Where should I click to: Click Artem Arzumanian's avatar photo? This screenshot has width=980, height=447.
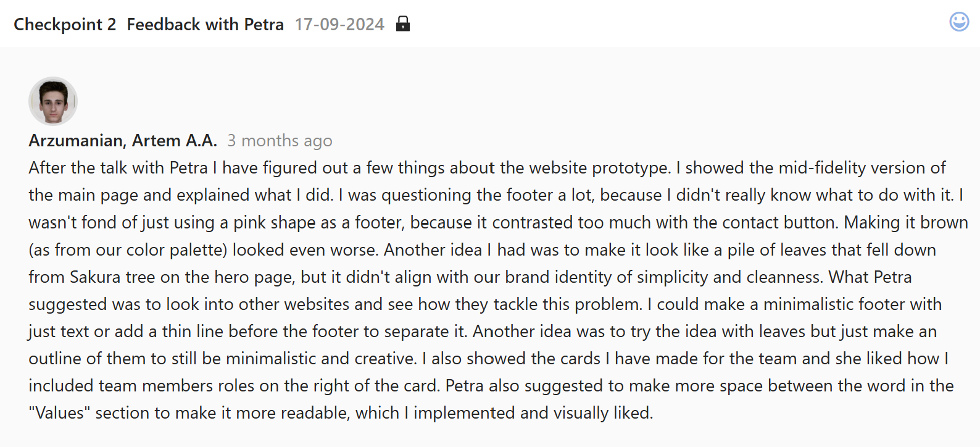pyautogui.click(x=53, y=101)
